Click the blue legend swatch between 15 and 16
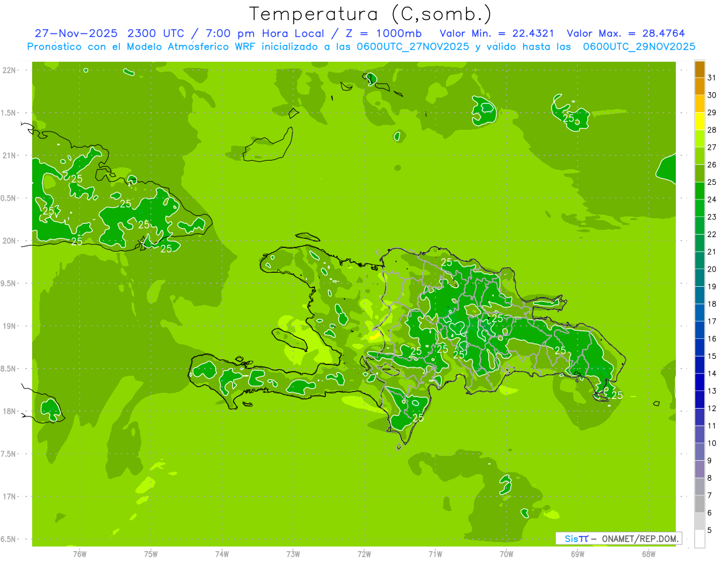This screenshot has height=562, width=728. (x=699, y=348)
